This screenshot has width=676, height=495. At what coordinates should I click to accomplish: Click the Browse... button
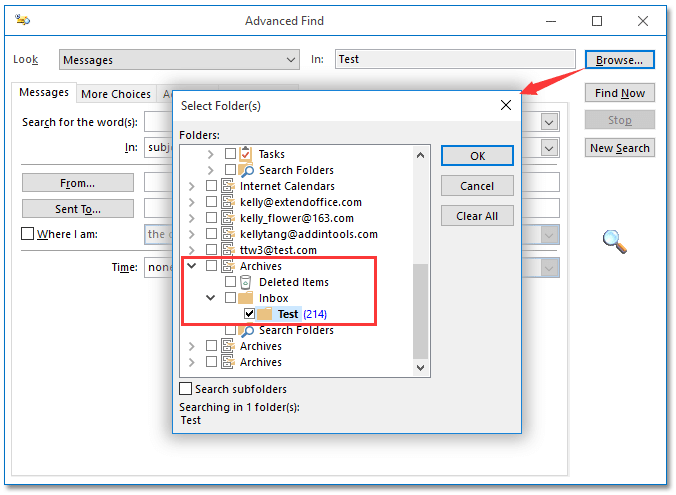pos(619,60)
